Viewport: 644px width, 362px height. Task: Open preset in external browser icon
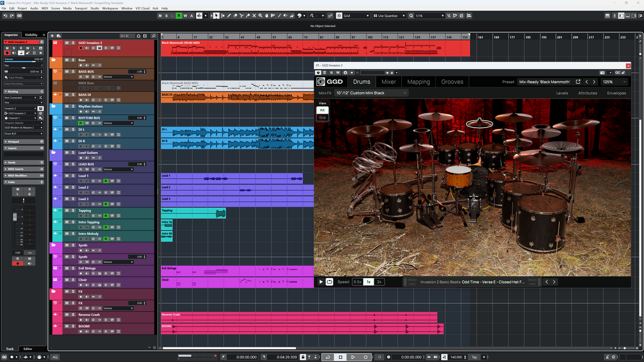coord(578,82)
